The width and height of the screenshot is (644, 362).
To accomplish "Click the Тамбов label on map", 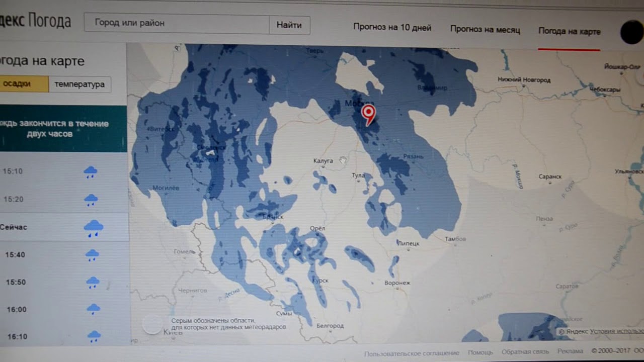I will (455, 239).
